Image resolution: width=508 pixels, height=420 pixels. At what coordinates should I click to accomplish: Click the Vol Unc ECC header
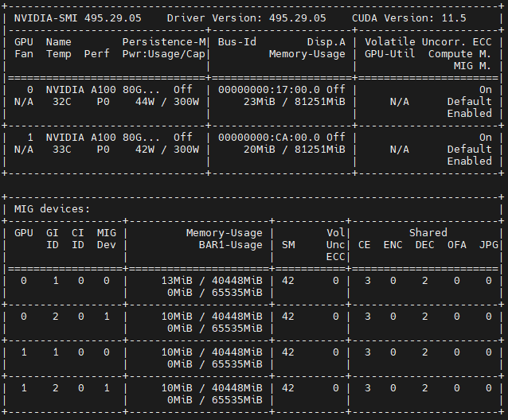tap(336, 245)
